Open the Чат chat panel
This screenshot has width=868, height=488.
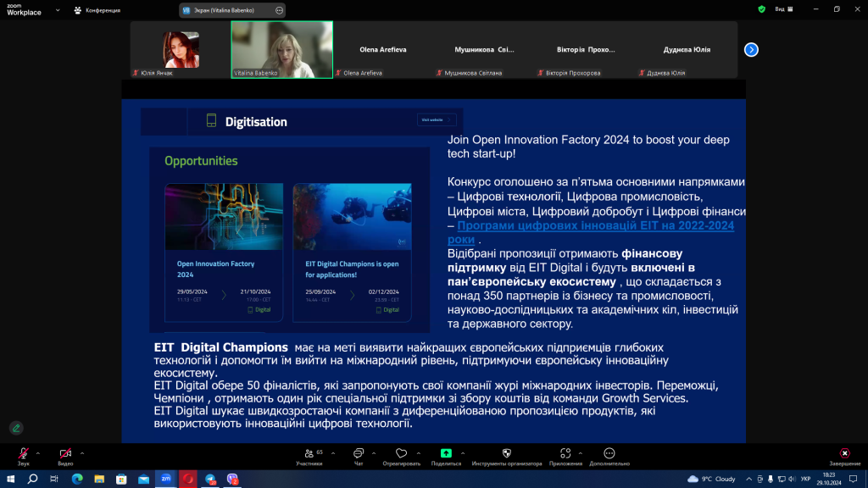pyautogui.click(x=359, y=457)
